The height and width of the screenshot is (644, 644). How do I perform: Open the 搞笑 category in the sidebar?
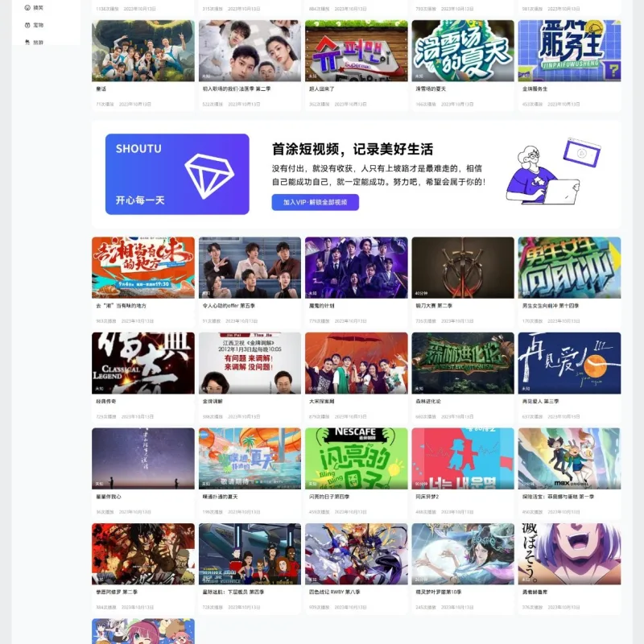pos(34,7)
